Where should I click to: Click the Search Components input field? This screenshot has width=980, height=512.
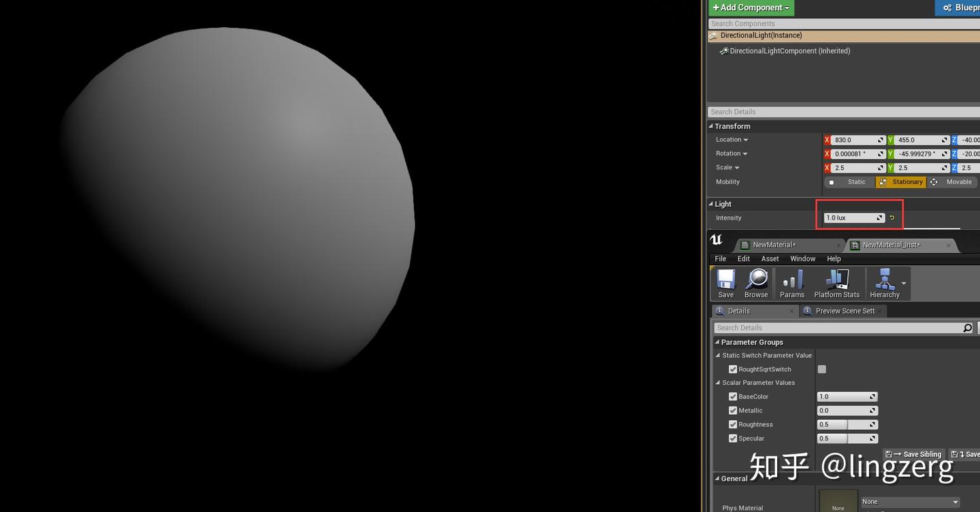tap(844, 24)
